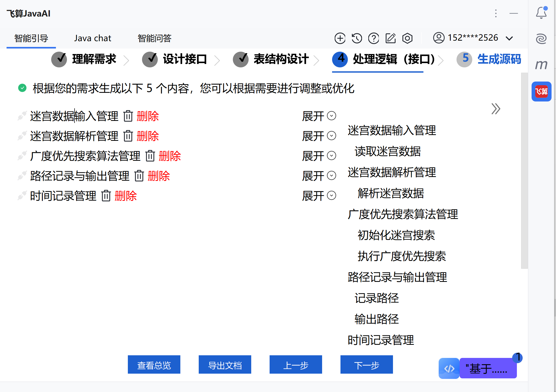The image size is (556, 392).
Task: Open the account 152****2526 dropdown
Action: coord(473,38)
